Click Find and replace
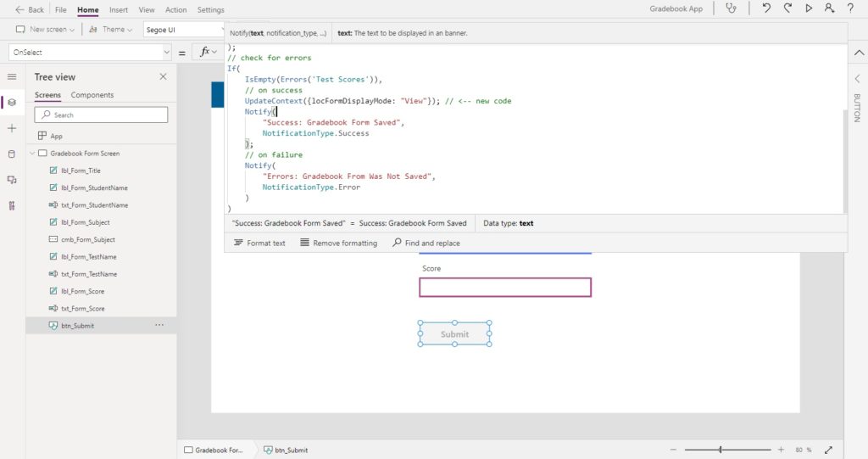The height and width of the screenshot is (459, 868). click(426, 243)
